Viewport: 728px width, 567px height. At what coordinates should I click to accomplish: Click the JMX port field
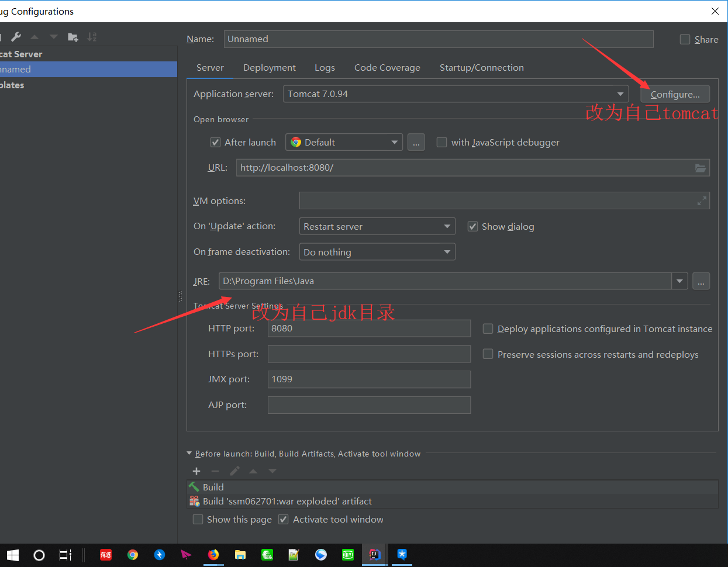pyautogui.click(x=369, y=379)
